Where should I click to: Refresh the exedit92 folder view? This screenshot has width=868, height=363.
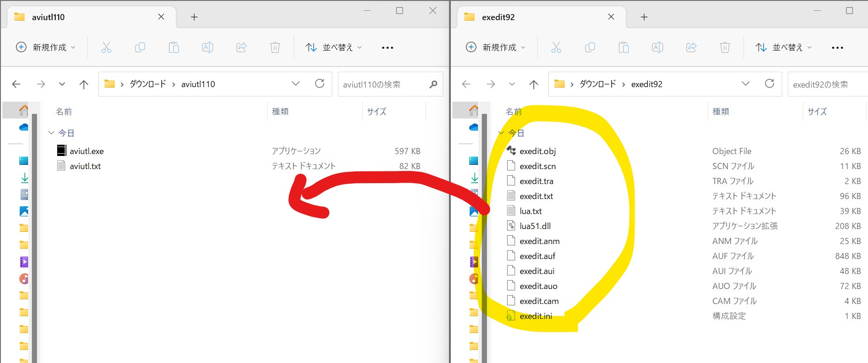[x=770, y=84]
